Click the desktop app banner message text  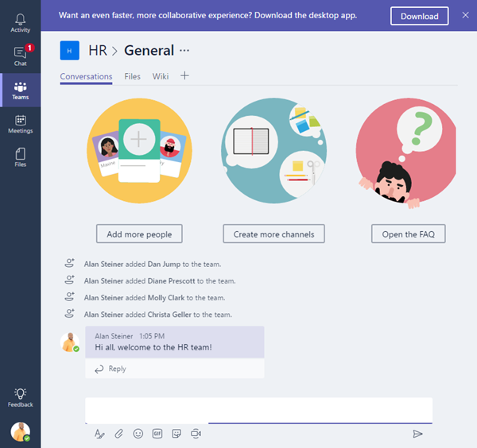[x=207, y=15]
